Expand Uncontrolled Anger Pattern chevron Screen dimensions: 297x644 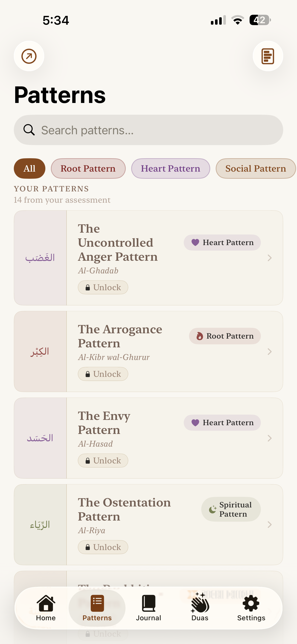tap(270, 258)
